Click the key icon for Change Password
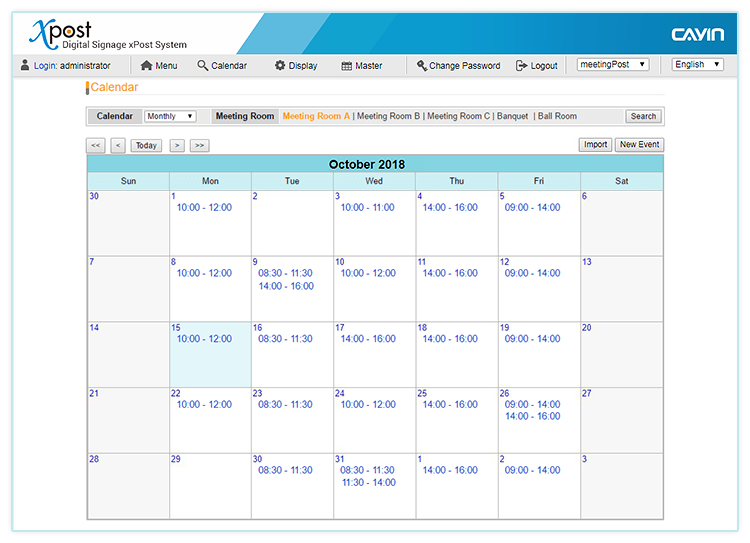 [422, 66]
